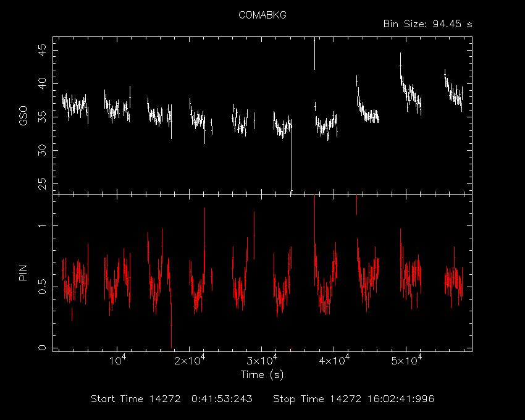Click the 5×10^4 time axis label
The width and height of the screenshot is (525, 420).
pyautogui.click(x=406, y=360)
